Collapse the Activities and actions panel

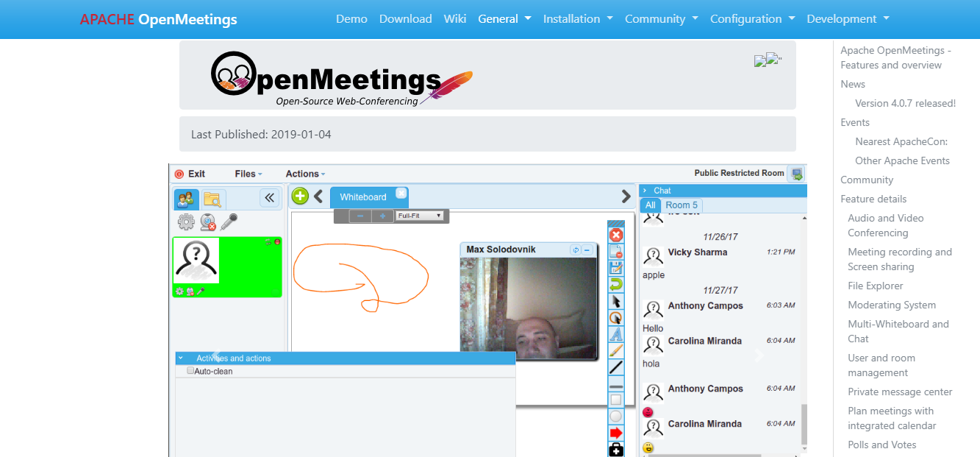click(x=181, y=358)
